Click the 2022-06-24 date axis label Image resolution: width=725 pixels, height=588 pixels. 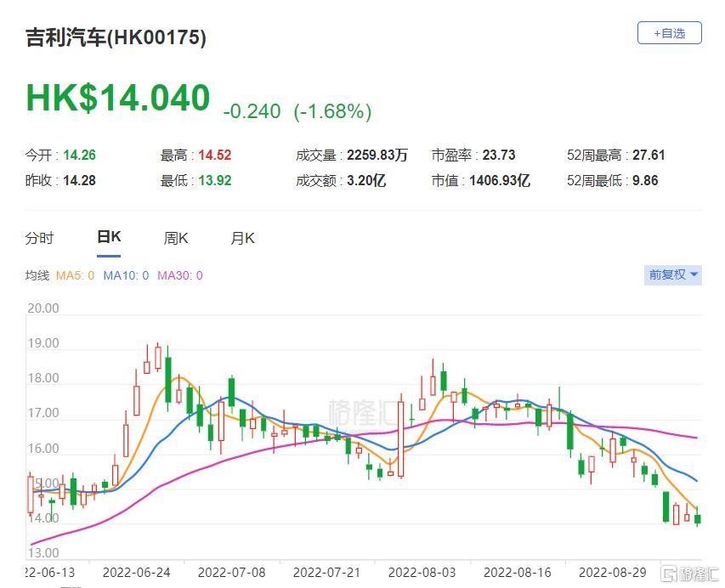(x=136, y=573)
